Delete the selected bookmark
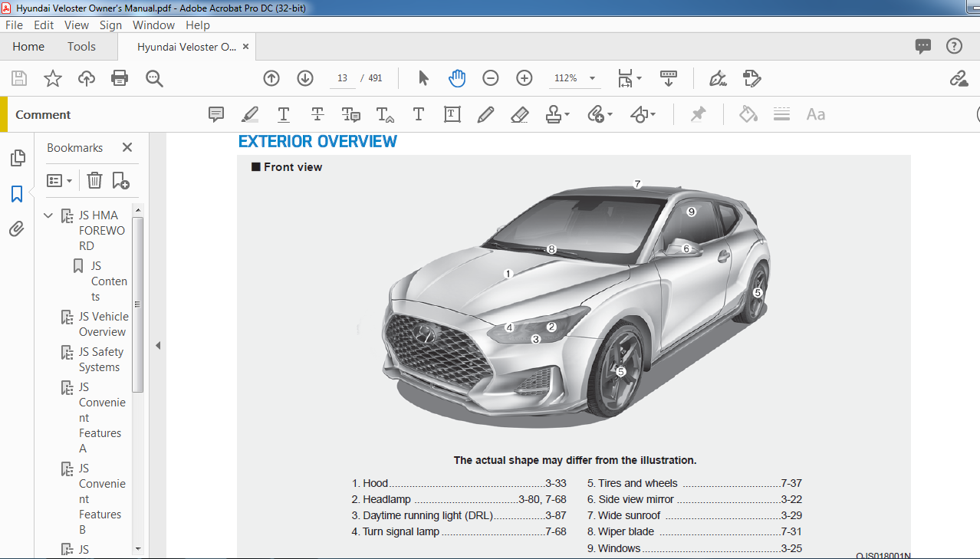This screenshot has height=559, width=980. [x=94, y=181]
